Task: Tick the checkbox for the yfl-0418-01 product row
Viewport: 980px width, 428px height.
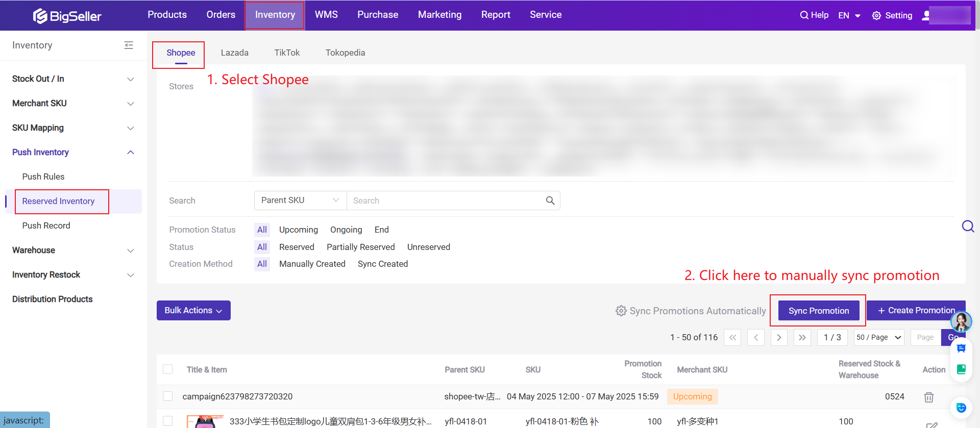Action: (167, 421)
